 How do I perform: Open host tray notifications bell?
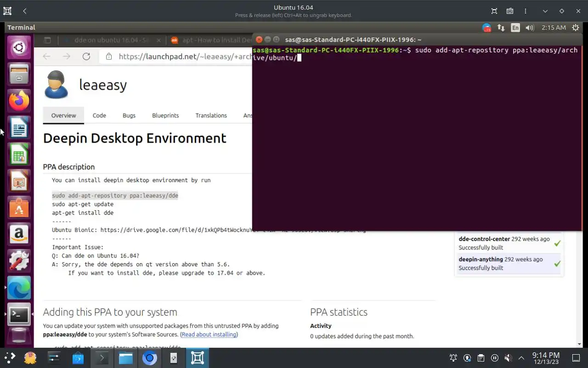[x=453, y=358]
